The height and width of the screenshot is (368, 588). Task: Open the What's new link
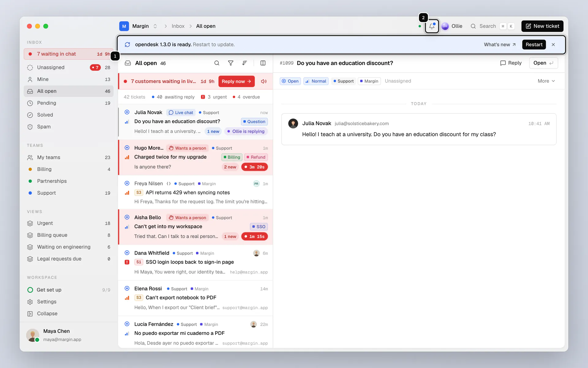coord(500,44)
